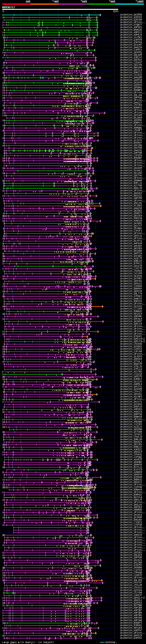Select hit label UniRef100_A0N015
The height and width of the screenshot is (644, 146).
pyautogui.click(x=131, y=221)
